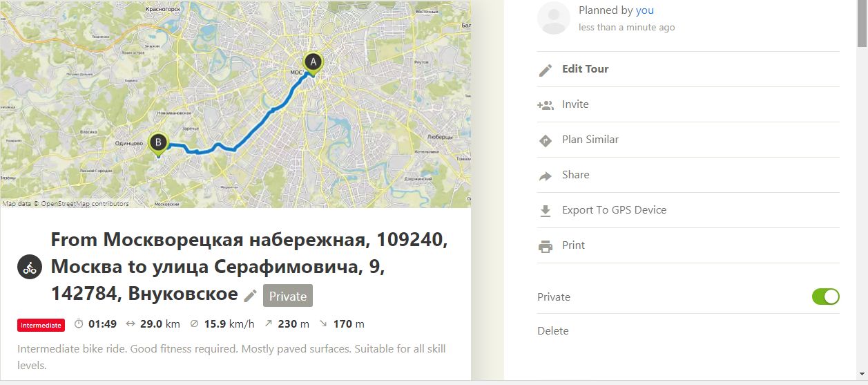Image resolution: width=868 pixels, height=385 pixels.
Task: Click the cycling sport icon beside title
Action: (x=30, y=267)
